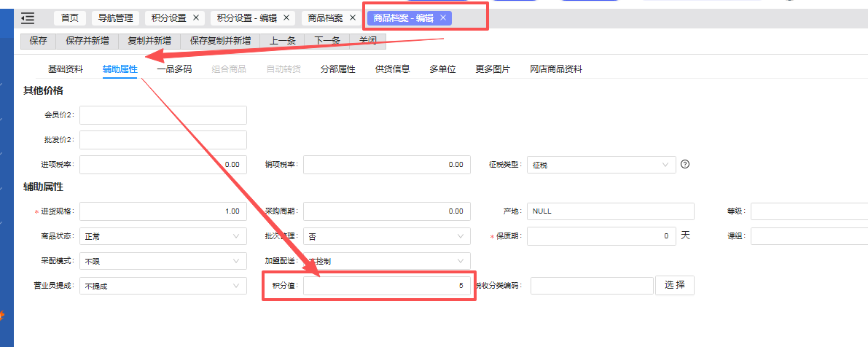Viewport: 868px width, 347px height.
Task: Close the 商品档案 tab
Action: 352,17
